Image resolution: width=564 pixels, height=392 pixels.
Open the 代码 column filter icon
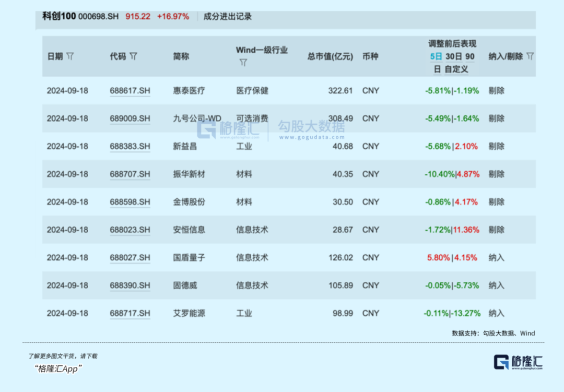[133, 56]
